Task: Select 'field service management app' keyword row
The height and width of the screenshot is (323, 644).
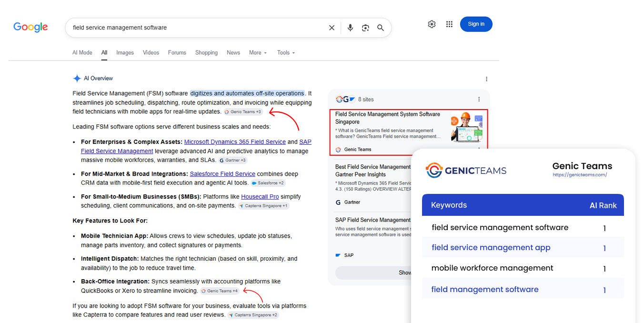Action: pos(523,248)
